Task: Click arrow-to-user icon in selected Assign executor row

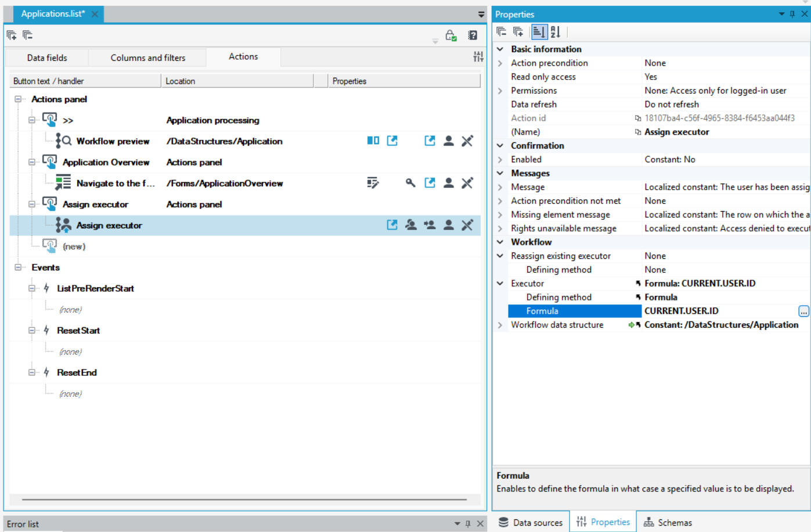Action: click(430, 225)
